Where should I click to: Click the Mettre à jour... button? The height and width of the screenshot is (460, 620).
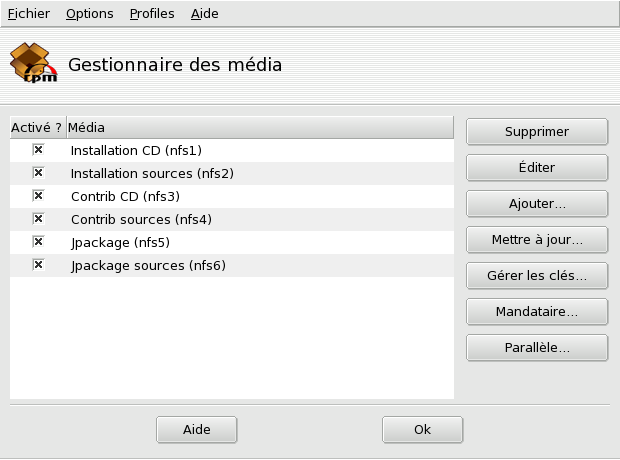537,240
